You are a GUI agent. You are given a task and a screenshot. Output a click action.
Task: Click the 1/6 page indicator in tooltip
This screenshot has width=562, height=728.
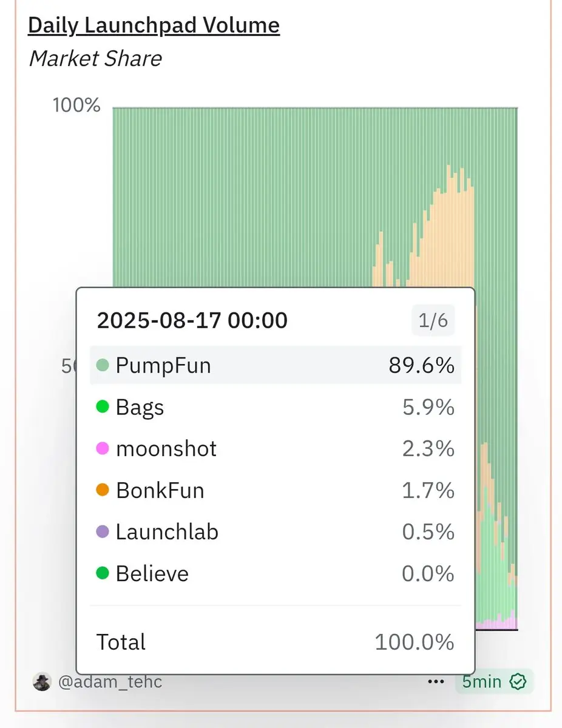coord(433,321)
